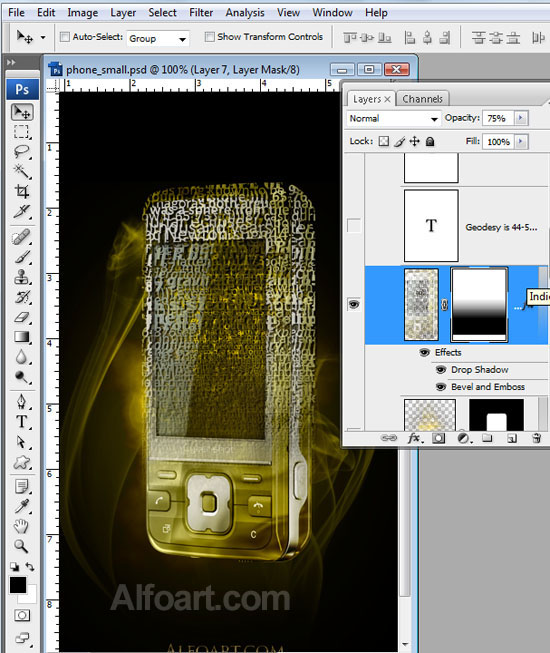This screenshot has width=550, height=653.
Task: Select the Dodge tool
Action: [x=21, y=377]
